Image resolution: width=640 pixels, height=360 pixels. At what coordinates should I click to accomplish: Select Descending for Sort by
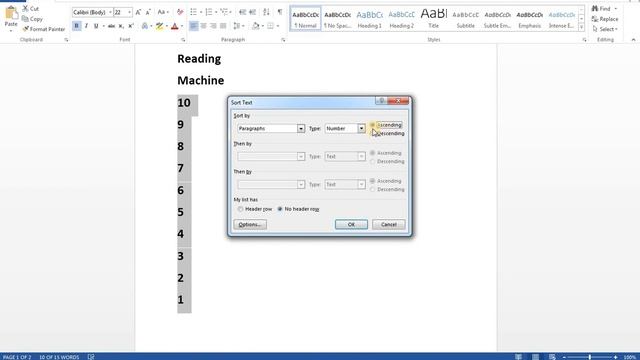387,133
